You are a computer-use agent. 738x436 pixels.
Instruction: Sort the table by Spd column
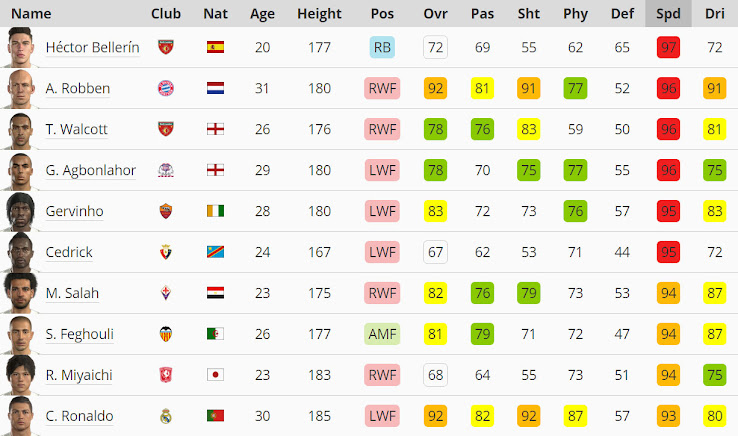click(x=668, y=14)
